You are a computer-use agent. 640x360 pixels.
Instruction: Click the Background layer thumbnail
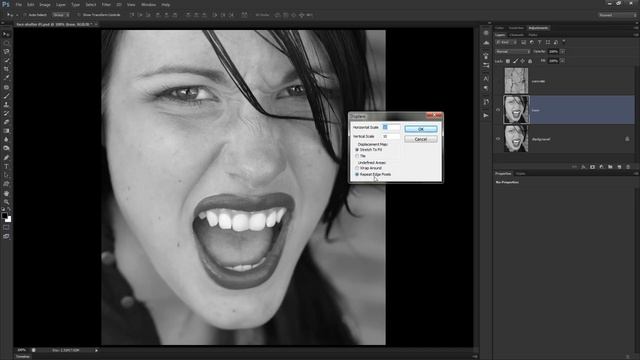[516, 139]
